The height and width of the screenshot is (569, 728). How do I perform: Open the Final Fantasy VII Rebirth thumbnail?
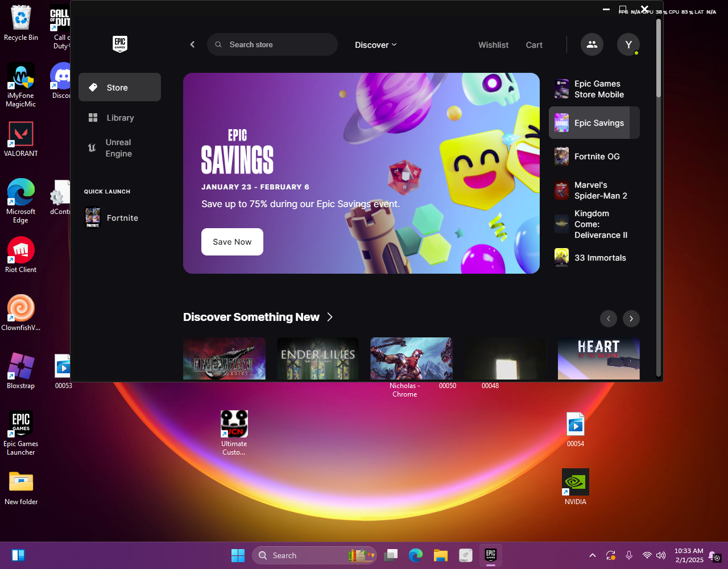tap(224, 358)
